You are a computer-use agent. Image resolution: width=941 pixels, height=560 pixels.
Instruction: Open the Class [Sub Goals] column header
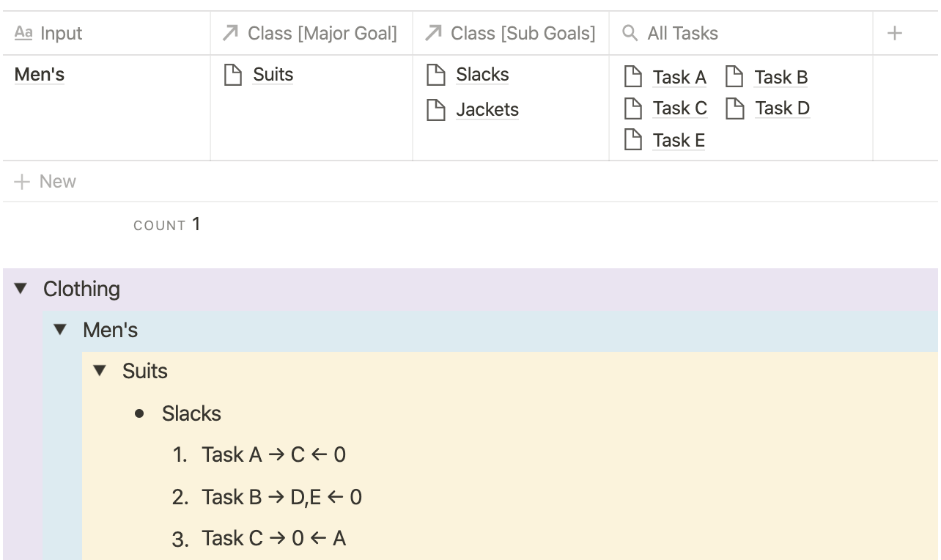coord(511,33)
